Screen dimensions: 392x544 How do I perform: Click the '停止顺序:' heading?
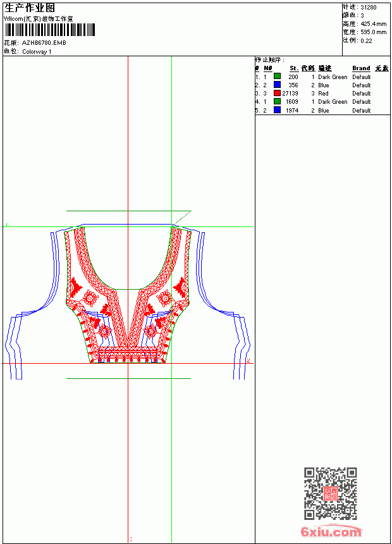click(270, 60)
